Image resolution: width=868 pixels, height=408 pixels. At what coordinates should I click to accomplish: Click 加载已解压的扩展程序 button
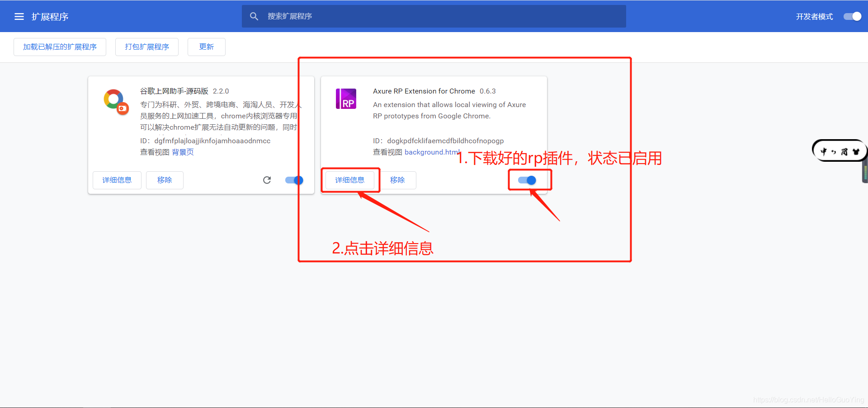click(59, 47)
